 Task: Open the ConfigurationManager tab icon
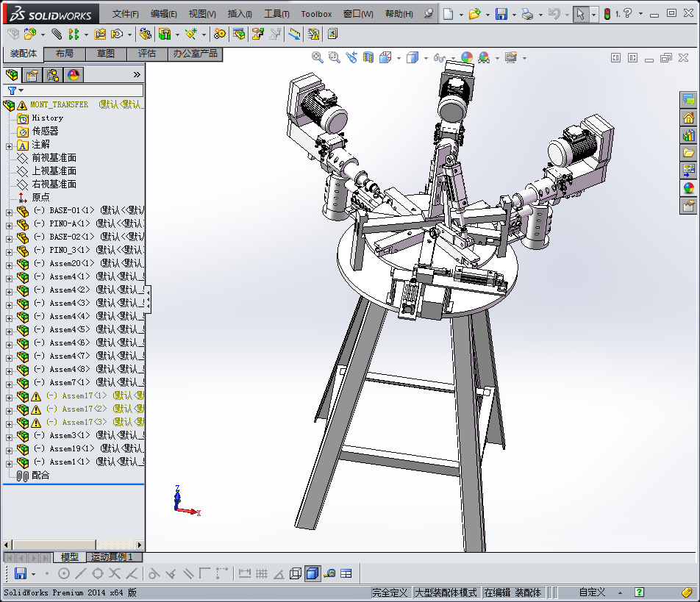click(53, 74)
